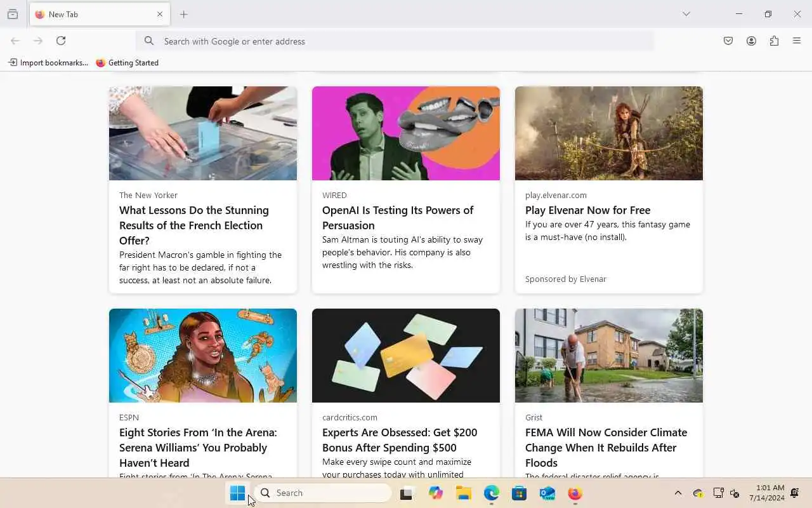812x508 pixels.
Task: Open 'What Lessons Do the Stunning Results' headline
Action: pos(194,225)
